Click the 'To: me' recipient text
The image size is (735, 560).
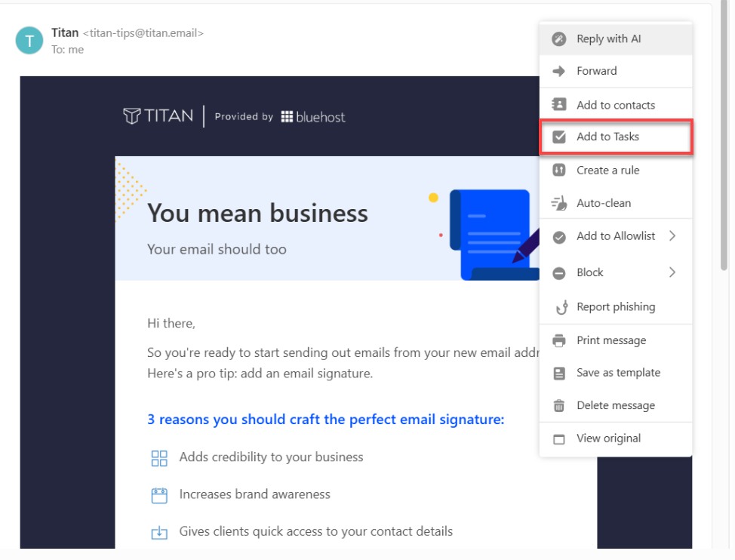coord(67,50)
